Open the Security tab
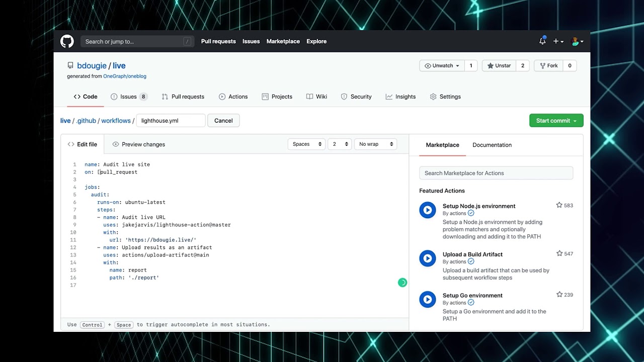 356,97
